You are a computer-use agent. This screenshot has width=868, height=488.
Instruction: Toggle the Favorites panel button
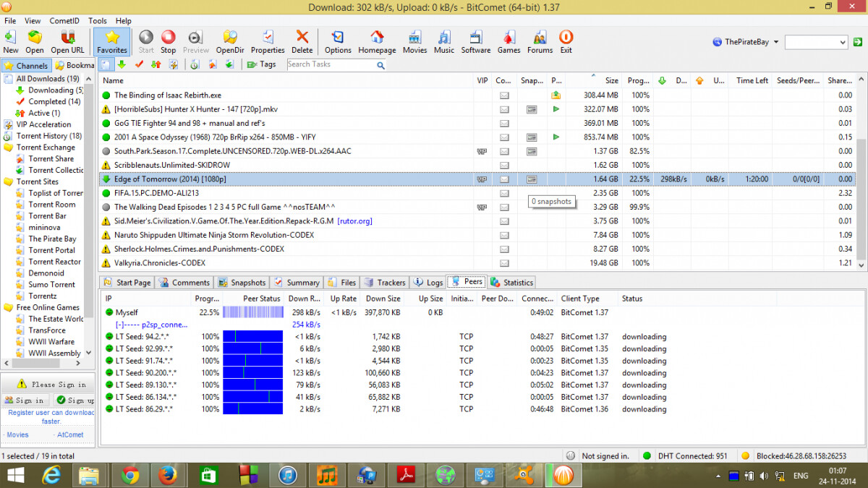[112, 42]
